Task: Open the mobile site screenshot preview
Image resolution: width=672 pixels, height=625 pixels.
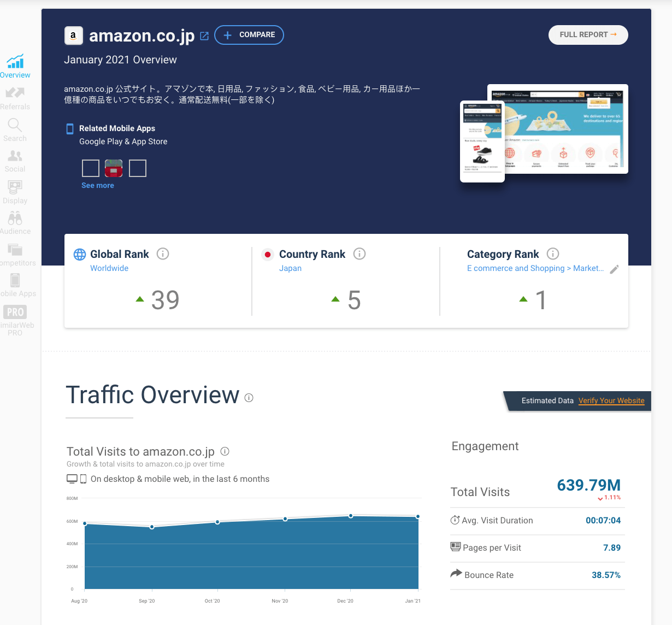Action: tap(482, 141)
